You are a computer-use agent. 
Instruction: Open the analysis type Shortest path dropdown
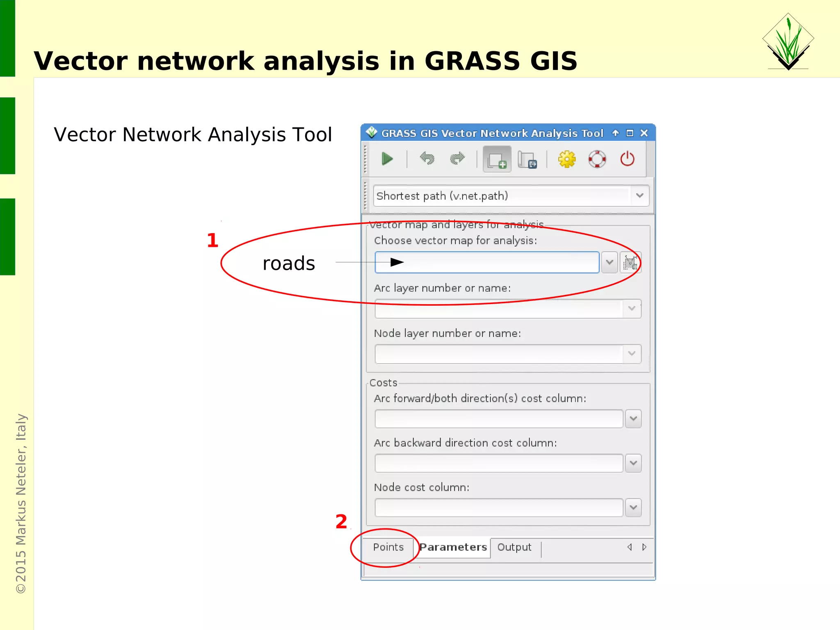point(511,196)
